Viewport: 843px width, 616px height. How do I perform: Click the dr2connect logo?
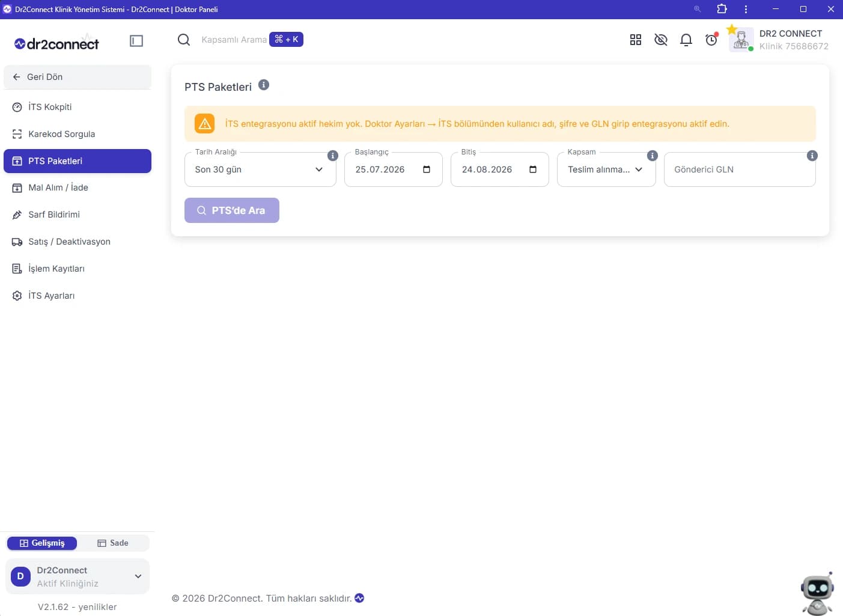pyautogui.click(x=56, y=43)
